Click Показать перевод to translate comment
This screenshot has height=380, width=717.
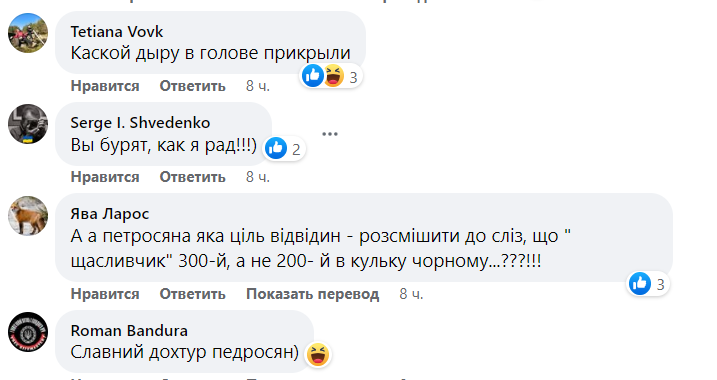[312, 294]
